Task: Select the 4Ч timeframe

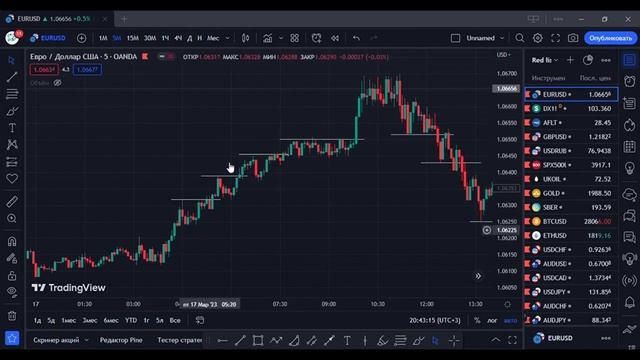Action: pos(178,38)
